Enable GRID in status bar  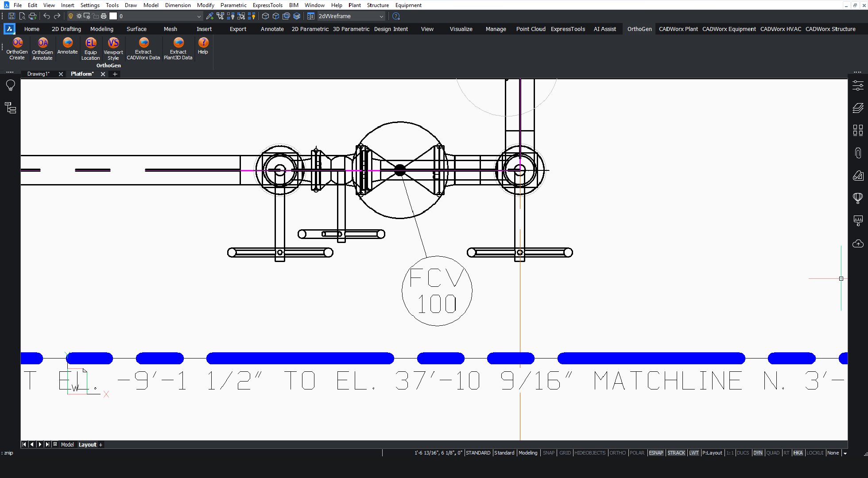pyautogui.click(x=565, y=453)
